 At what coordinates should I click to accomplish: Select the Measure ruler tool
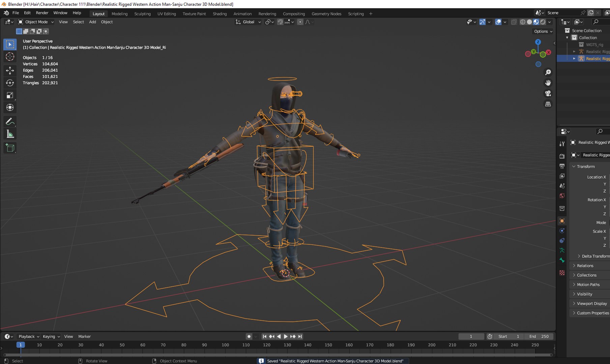10,134
